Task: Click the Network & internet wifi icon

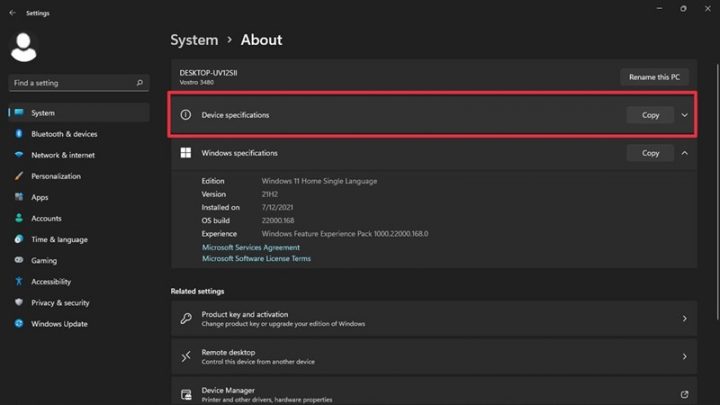Action: (x=18, y=155)
